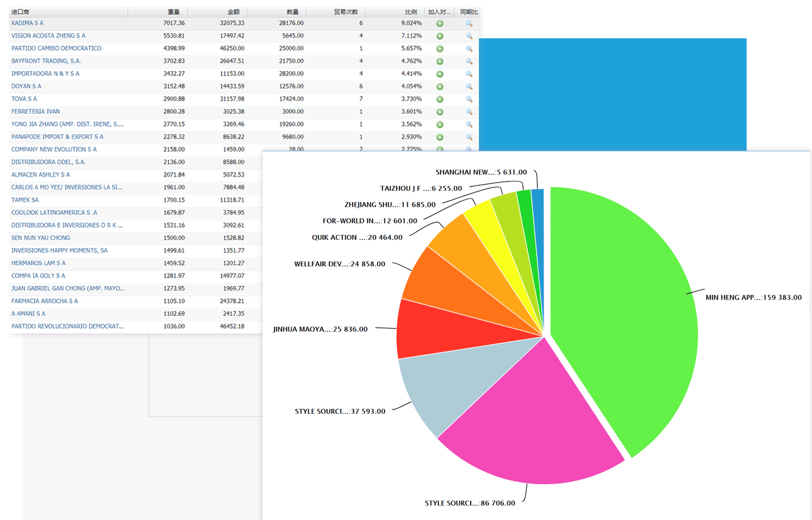The width and height of the screenshot is (812, 520).
Task: Click the green plus icon in TOVA S A row
Action: point(440,99)
